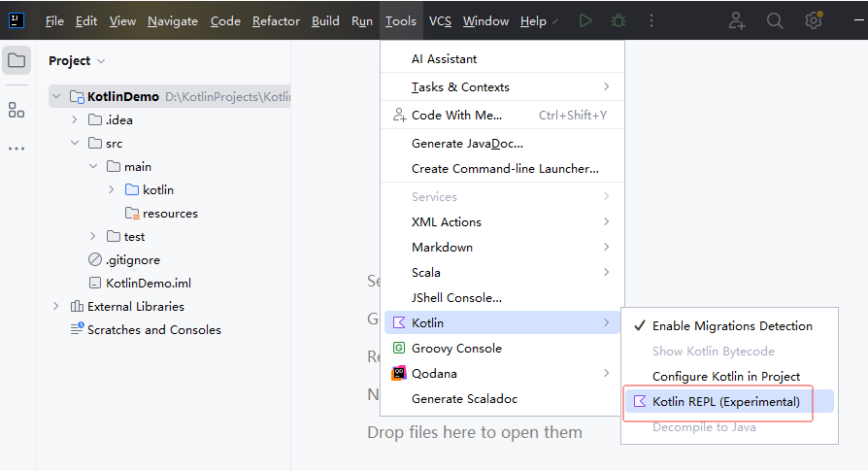Viewport: 868px width, 471px height.
Task: Collapse the src folder node
Action: pos(75,143)
